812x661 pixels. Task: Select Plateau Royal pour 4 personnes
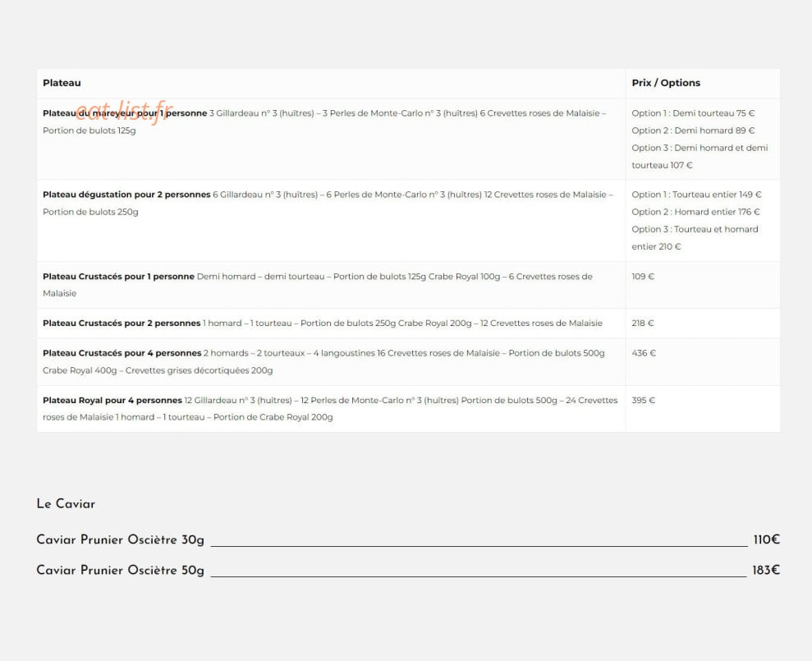pos(112,401)
